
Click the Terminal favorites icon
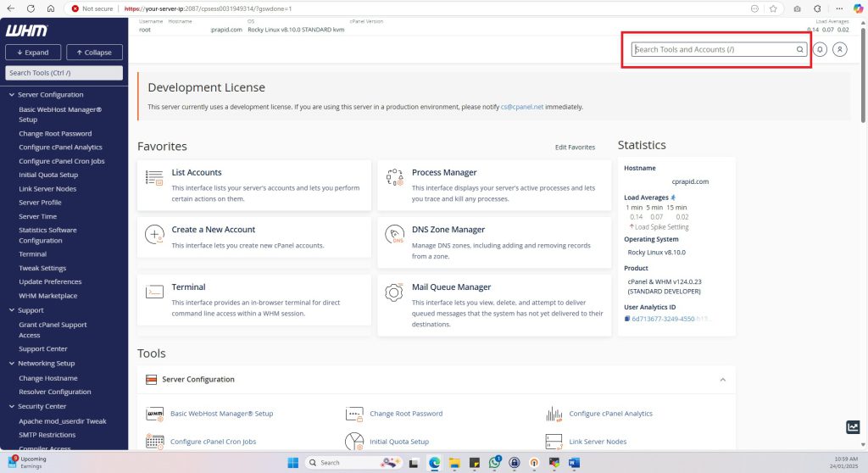click(154, 292)
